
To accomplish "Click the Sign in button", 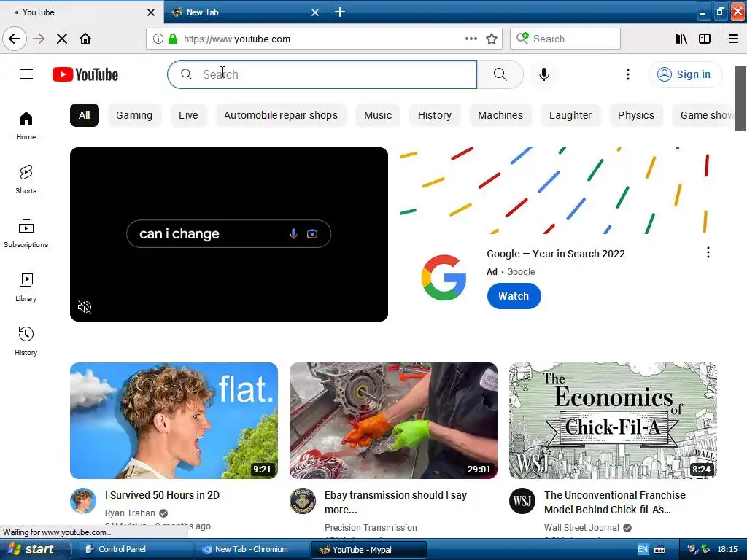I will coord(685,74).
